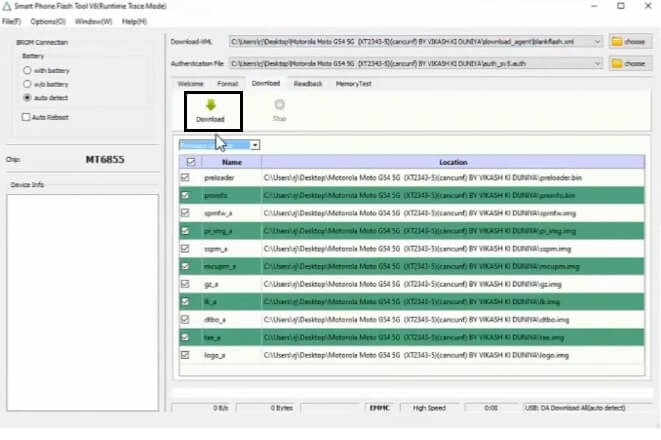Click the 'logo_a' name cell
661x440 pixels.
[x=232, y=355]
